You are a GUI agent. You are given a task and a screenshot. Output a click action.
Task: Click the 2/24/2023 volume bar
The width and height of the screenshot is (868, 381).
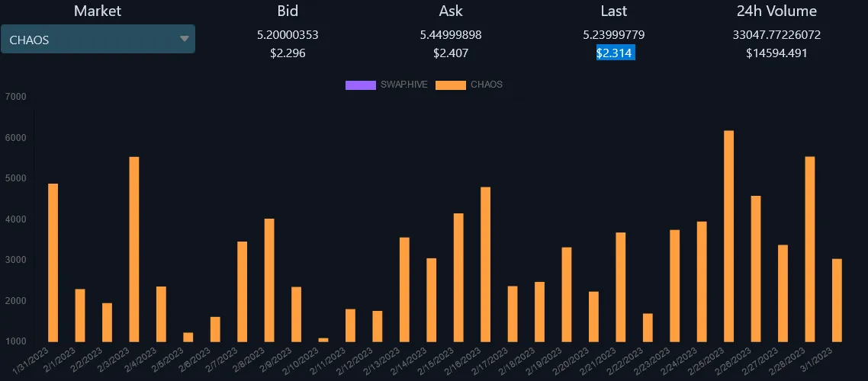coord(702,281)
